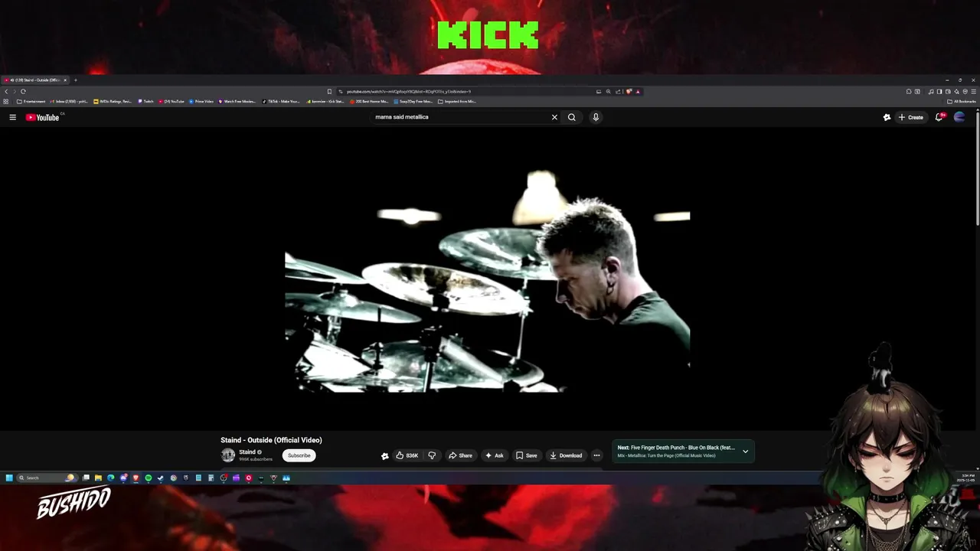Click the sparkle icon left of like button
The width and height of the screenshot is (980, 551).
pyautogui.click(x=385, y=455)
